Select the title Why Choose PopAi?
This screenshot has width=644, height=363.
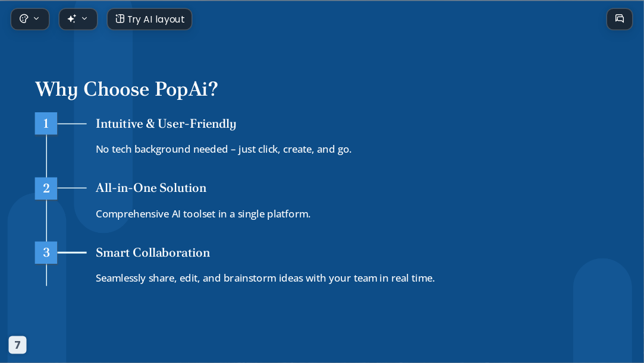(126, 89)
